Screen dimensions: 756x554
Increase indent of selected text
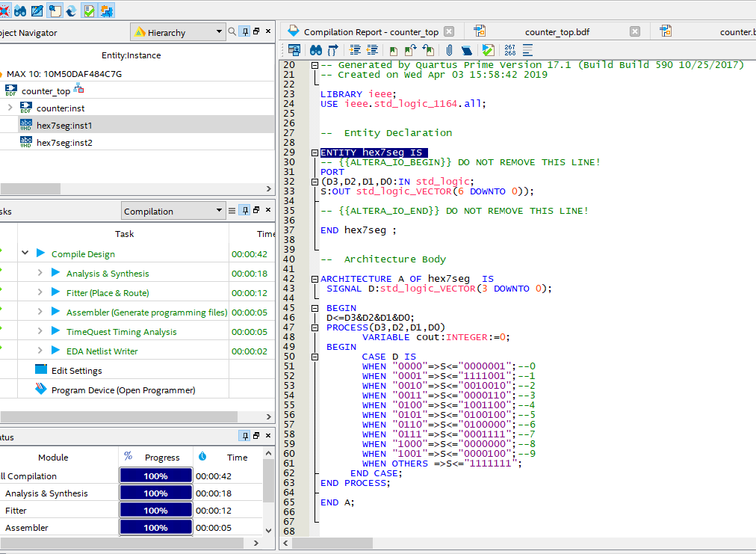click(355, 49)
